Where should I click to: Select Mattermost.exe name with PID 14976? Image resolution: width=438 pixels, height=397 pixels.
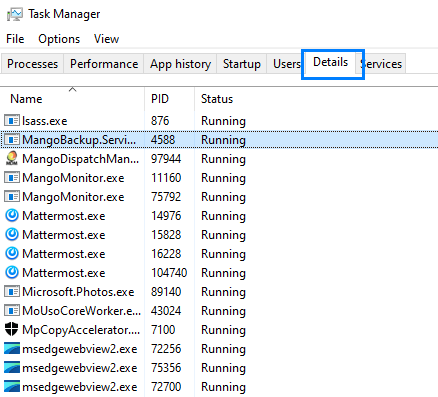[x=64, y=216]
